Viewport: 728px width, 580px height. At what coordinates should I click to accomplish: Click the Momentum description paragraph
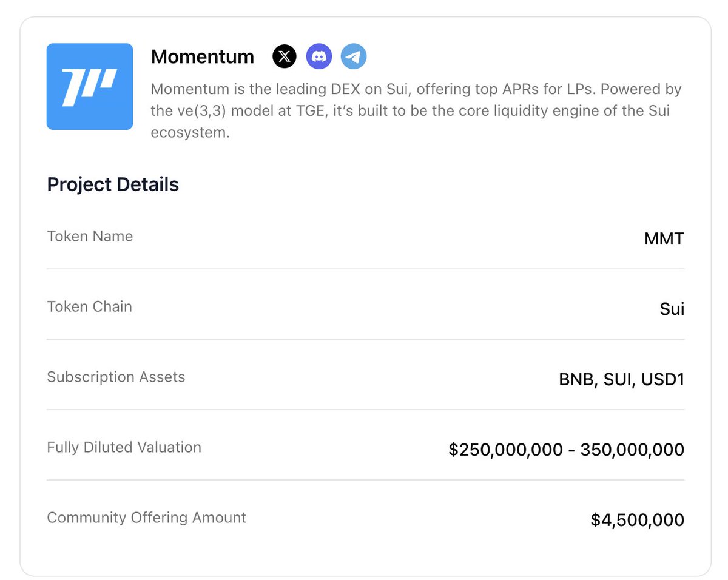(x=416, y=111)
